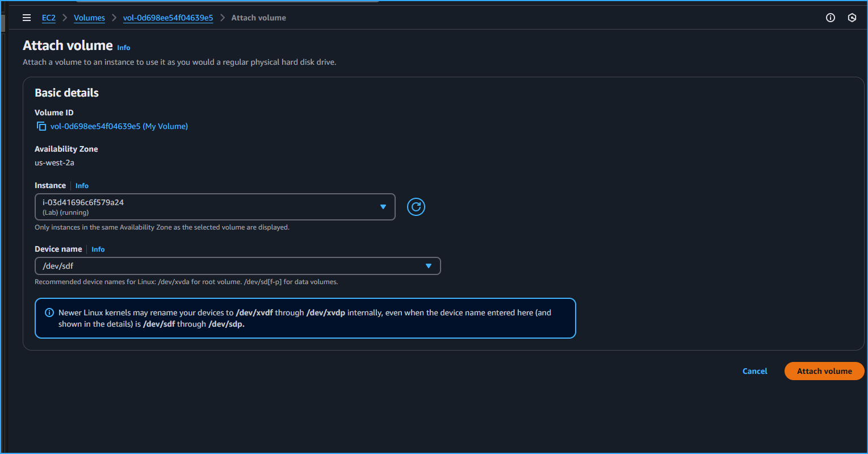The height and width of the screenshot is (454, 868).
Task: Click Info beside the Attach volume heading
Action: (123, 48)
